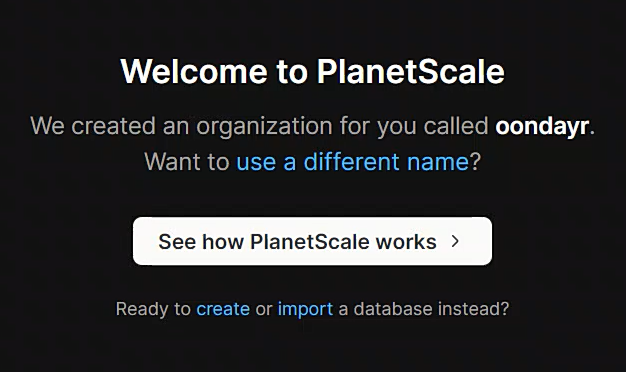Start the PlanetScale walkthrough from the white button

pos(312,241)
